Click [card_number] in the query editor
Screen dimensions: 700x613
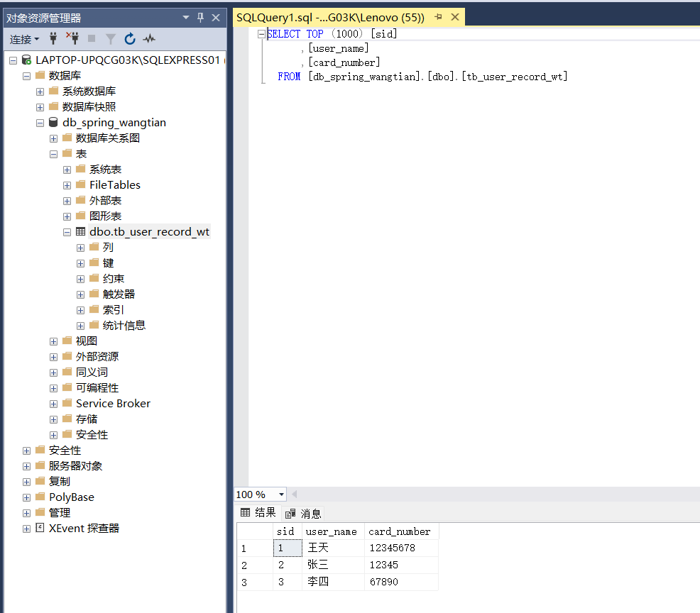coord(344,62)
